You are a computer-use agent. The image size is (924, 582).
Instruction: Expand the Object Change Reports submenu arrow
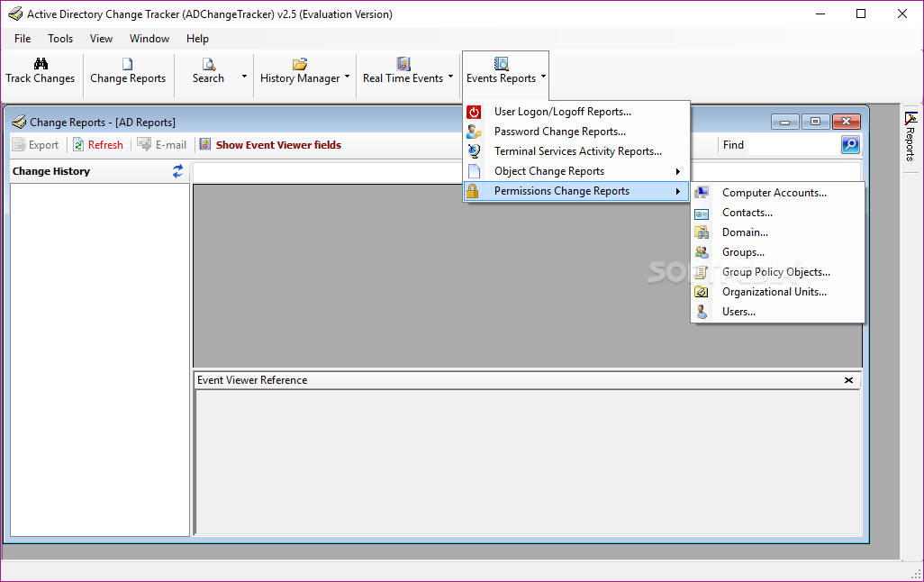click(677, 171)
